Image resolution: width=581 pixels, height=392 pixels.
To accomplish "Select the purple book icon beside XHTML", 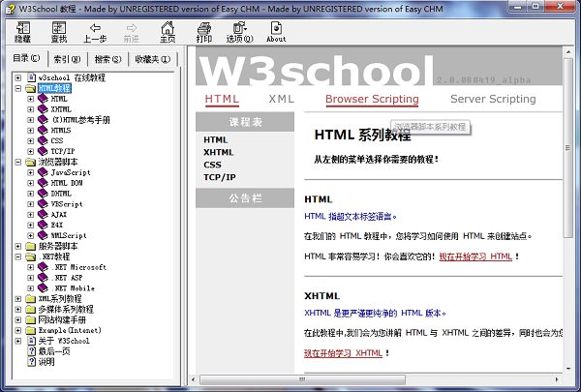I will coord(43,109).
